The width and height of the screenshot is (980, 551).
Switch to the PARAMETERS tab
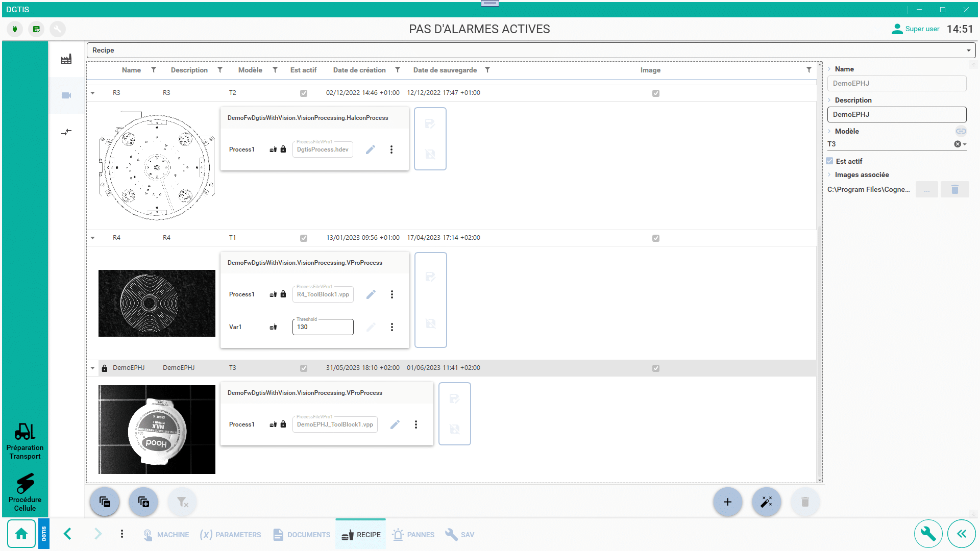pyautogui.click(x=231, y=535)
